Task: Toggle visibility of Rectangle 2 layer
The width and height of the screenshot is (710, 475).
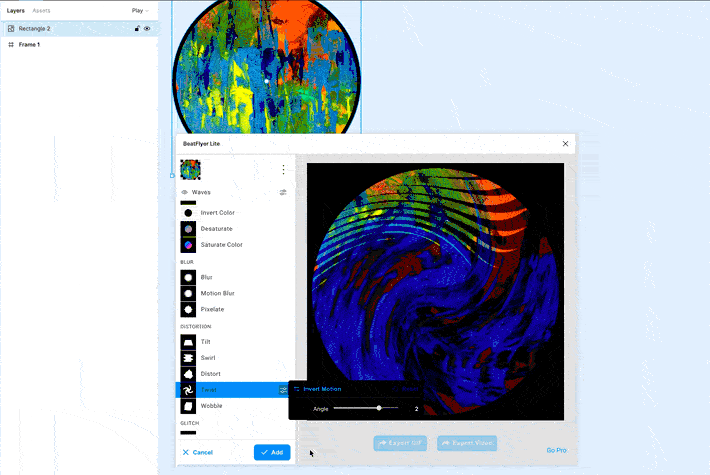Action: tap(147, 29)
